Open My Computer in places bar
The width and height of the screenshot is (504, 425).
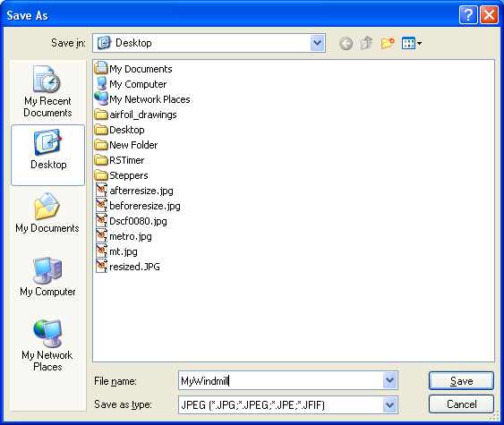[x=47, y=276]
